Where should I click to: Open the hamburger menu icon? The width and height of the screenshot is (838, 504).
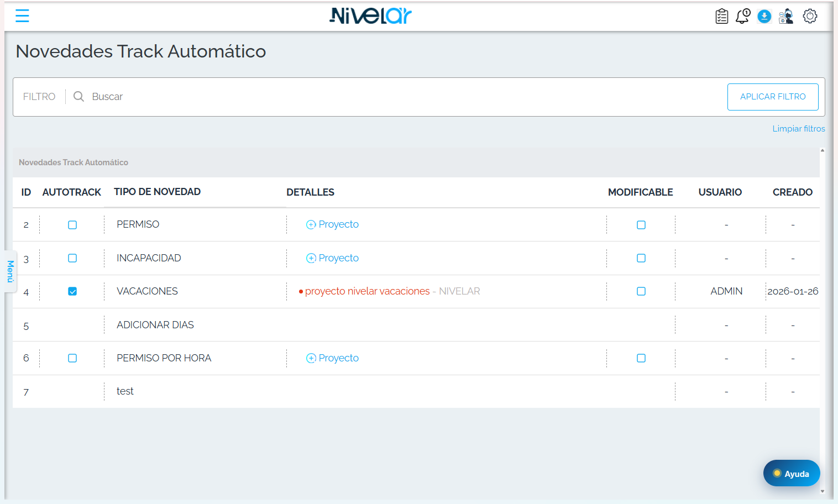(22, 16)
